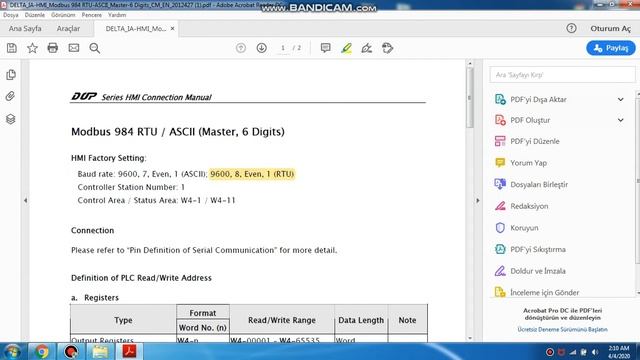
Task: Click the Data Length table header
Action: pyautogui.click(x=361, y=320)
